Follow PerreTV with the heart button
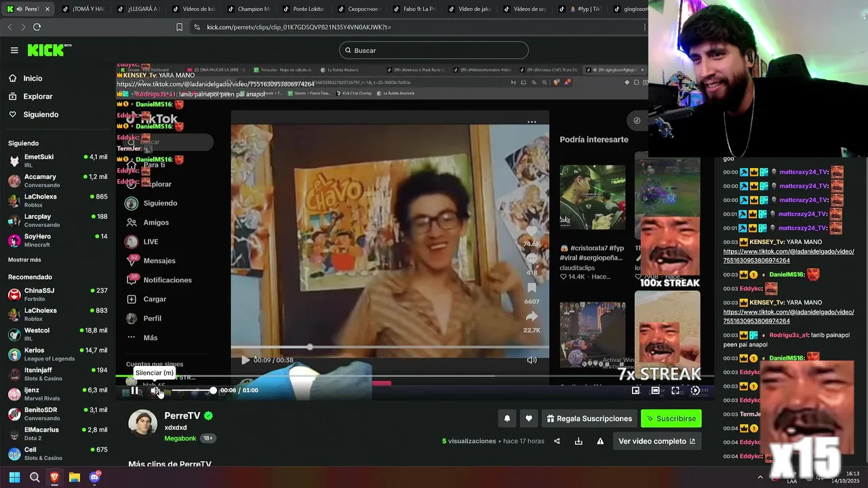Image resolution: width=868 pixels, height=488 pixels. pos(529,419)
